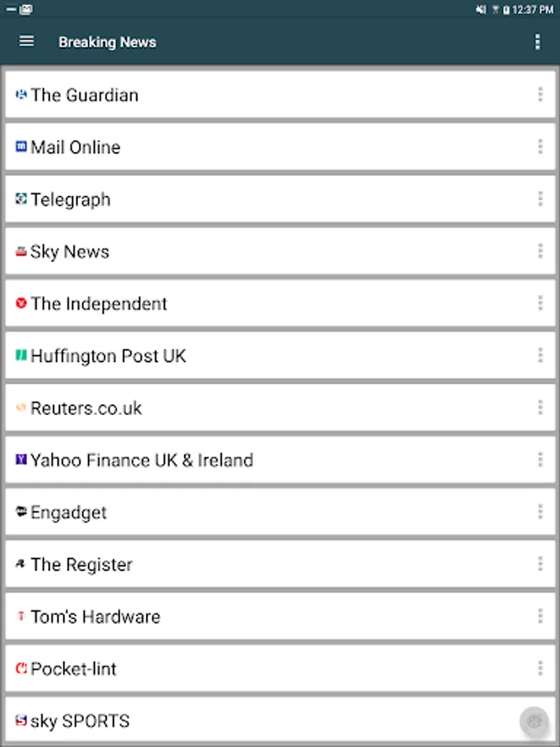Open the sky SPORTS feed
This screenshot has height=747, width=560.
(80, 721)
